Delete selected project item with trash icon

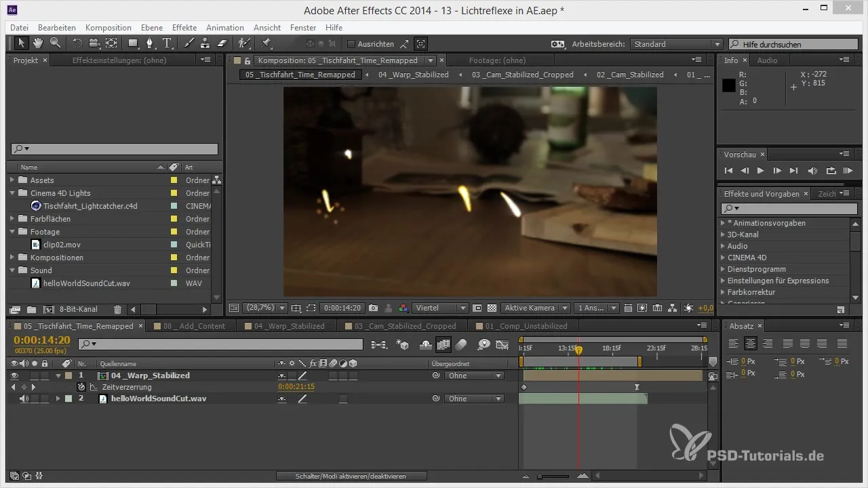pos(117,309)
